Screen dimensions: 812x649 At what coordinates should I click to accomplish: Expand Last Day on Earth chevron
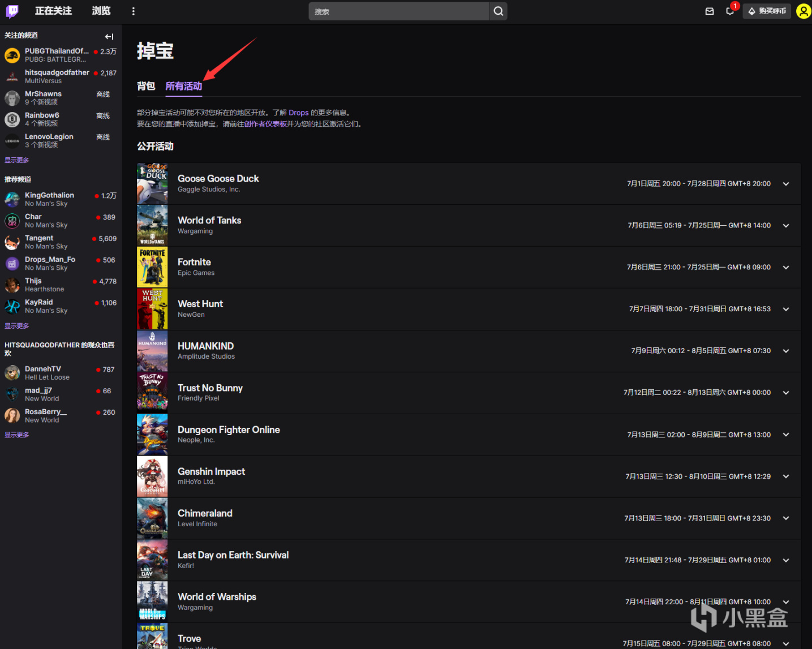(786, 560)
